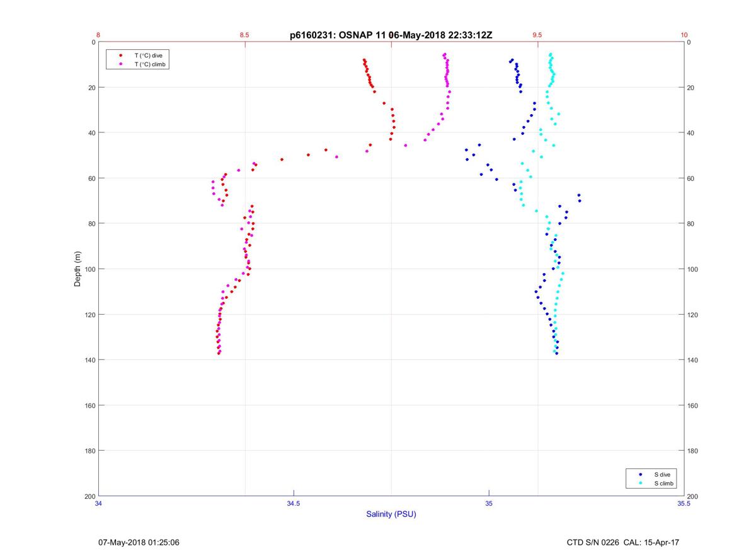Click the blue "35" salinity tick label
The height and width of the screenshot is (558, 756).
point(489,504)
